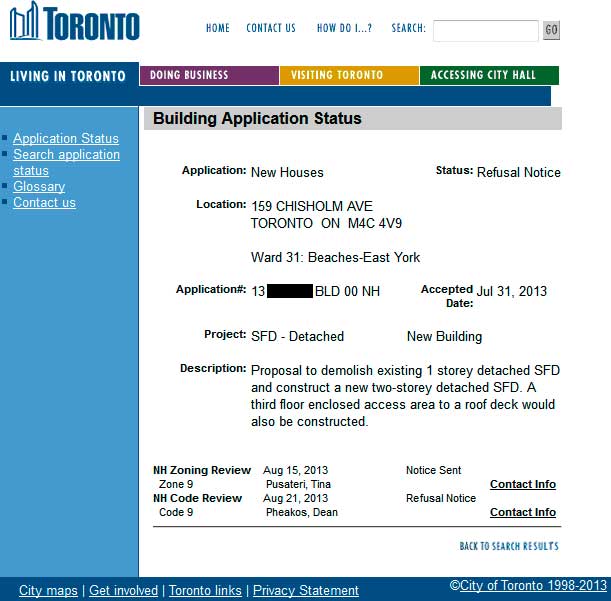Click the SFD - Detached project value
Image resolution: width=611 pixels, height=601 pixels.
(x=297, y=336)
